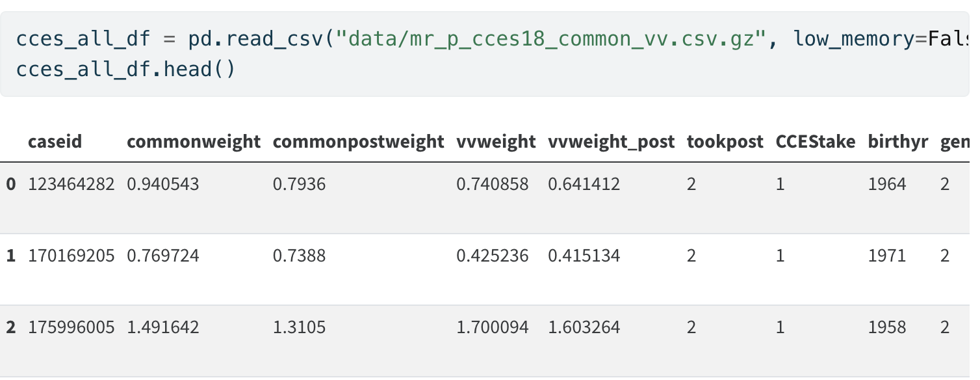The width and height of the screenshot is (980, 380).
Task: Click commonweight value 0.940543
Action: point(163,184)
